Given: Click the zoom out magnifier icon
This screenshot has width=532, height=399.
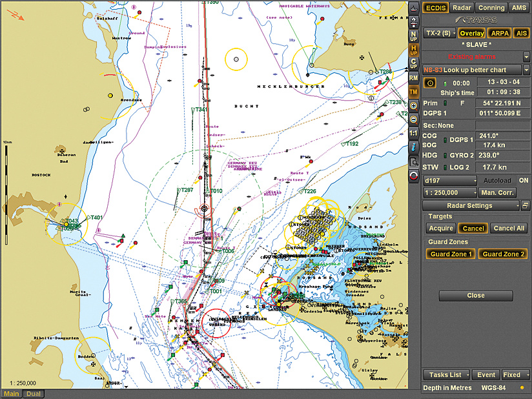Looking at the screenshot, I should click(x=414, y=119).
